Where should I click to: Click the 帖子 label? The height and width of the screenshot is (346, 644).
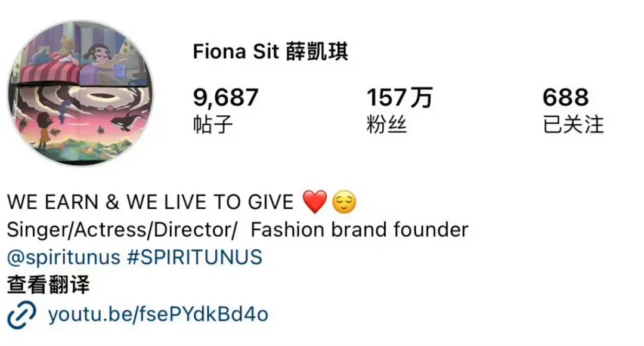[213, 125]
